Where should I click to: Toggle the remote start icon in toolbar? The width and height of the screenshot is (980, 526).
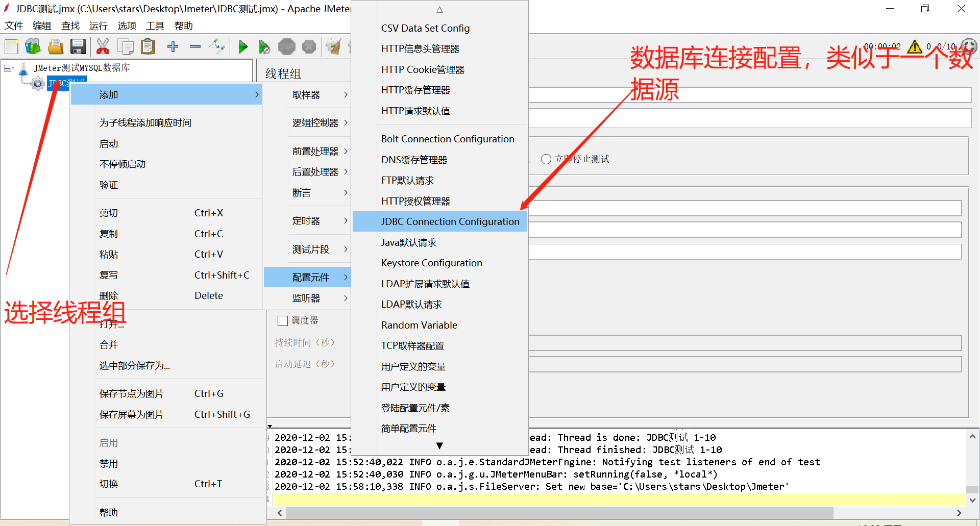[217, 46]
